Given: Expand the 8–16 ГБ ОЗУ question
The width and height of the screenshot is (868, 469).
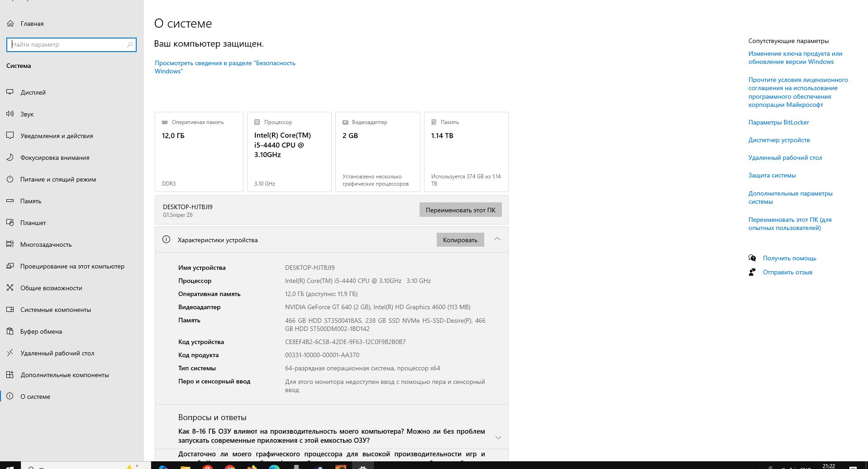Looking at the screenshot, I should (498, 437).
